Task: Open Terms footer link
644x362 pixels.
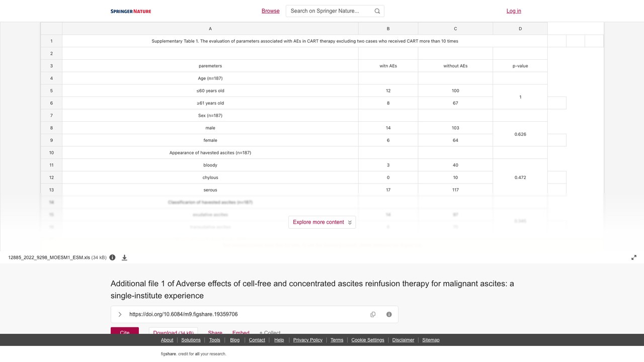Action: coord(337,340)
